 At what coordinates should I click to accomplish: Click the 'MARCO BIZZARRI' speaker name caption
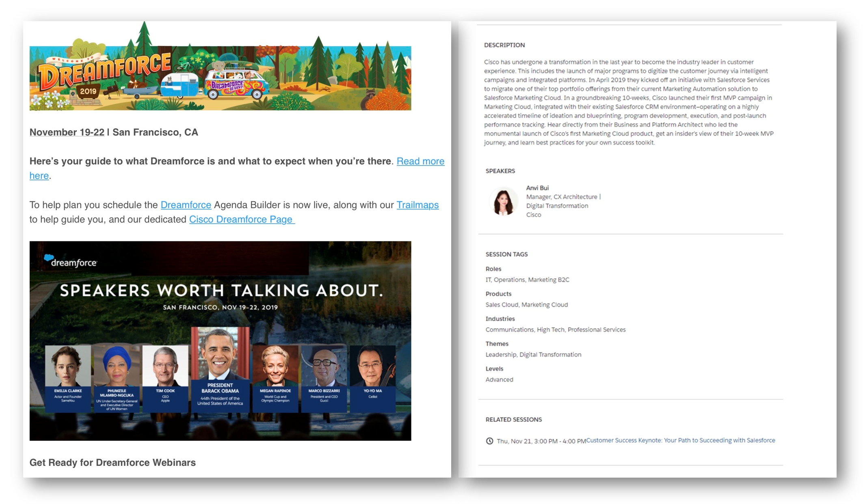[324, 391]
